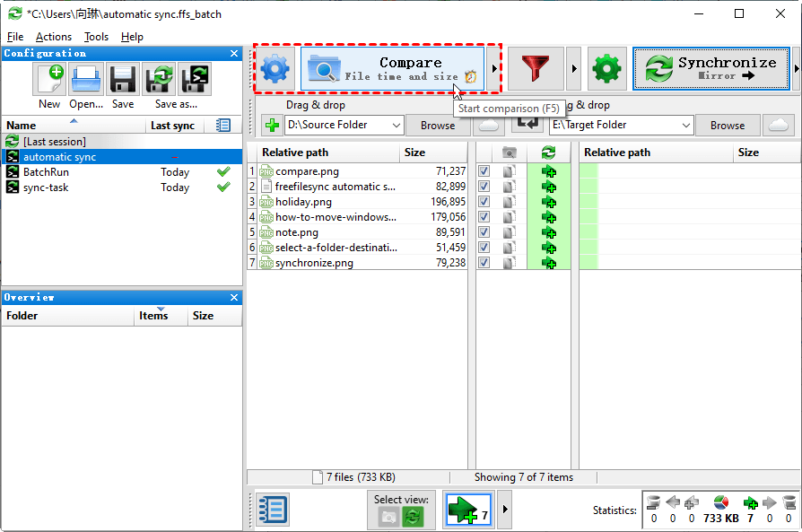Open the Actions menu
The width and height of the screenshot is (802, 532).
[54, 37]
